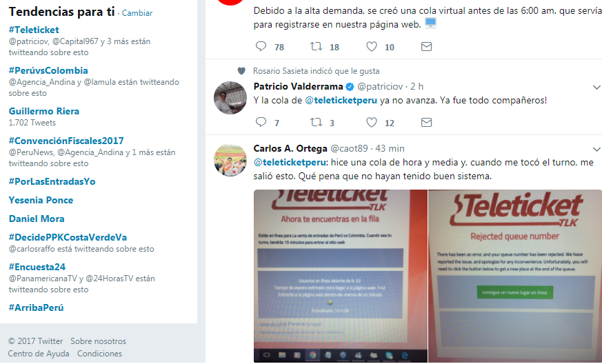Viewport: 602px width, 364px height.
Task: Open Patricio Valderrama's profile avatar
Action: pos(230,97)
